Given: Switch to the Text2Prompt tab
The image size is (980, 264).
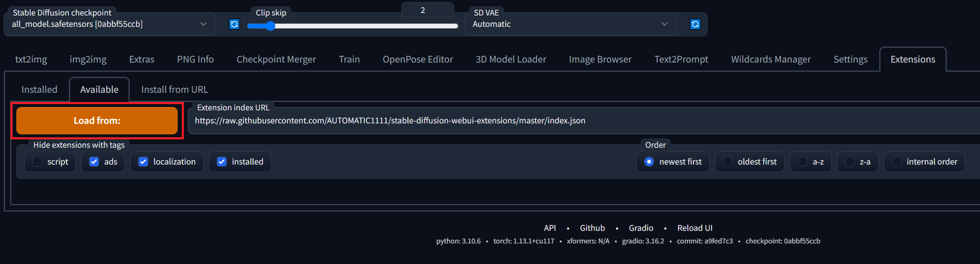Looking at the screenshot, I should tap(681, 59).
